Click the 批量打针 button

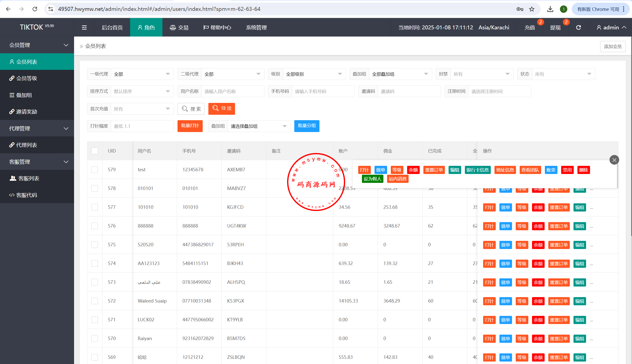(190, 126)
